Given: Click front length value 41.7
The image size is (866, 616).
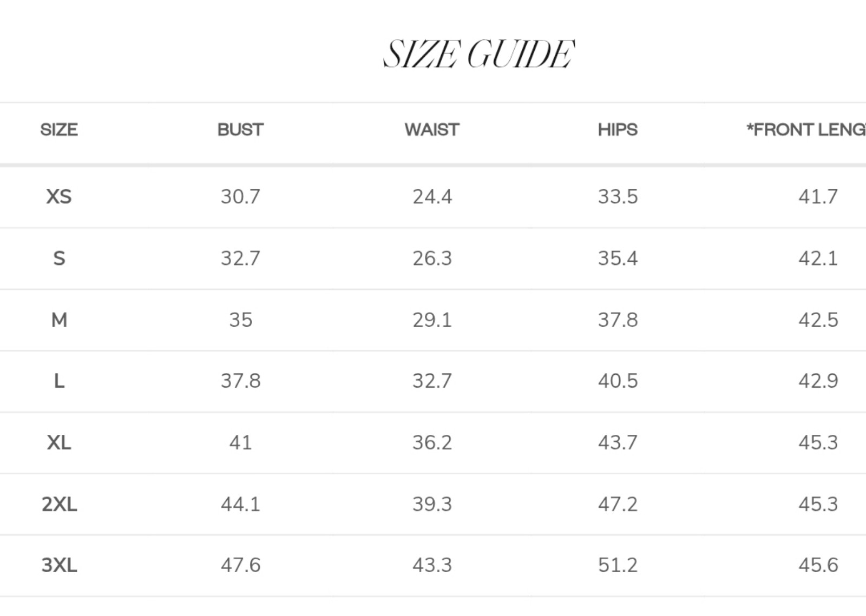Looking at the screenshot, I should coord(818,196).
